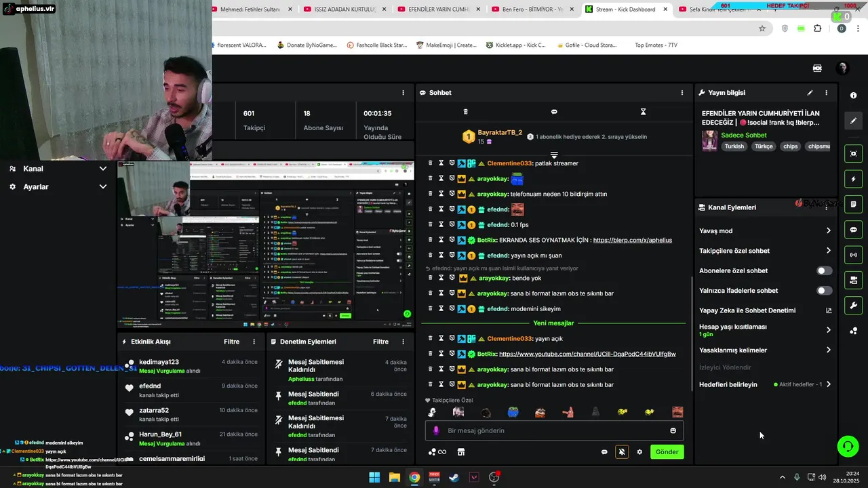The height and width of the screenshot is (488, 868).
Task: Open the blerp.com/x/aphelius link
Action: tap(632, 240)
